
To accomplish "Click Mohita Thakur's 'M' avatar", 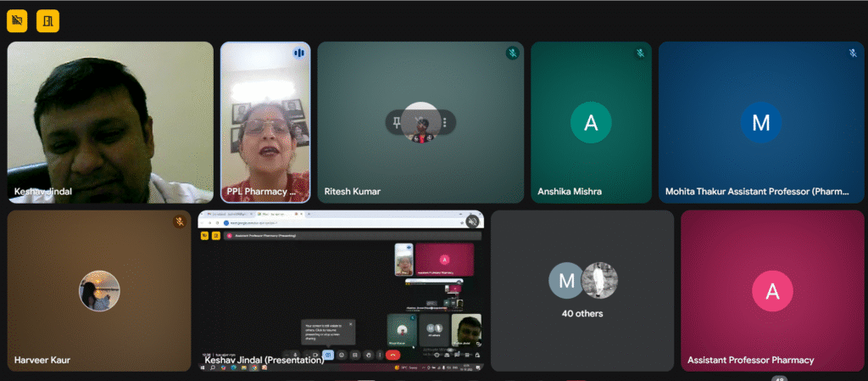I will click(760, 123).
